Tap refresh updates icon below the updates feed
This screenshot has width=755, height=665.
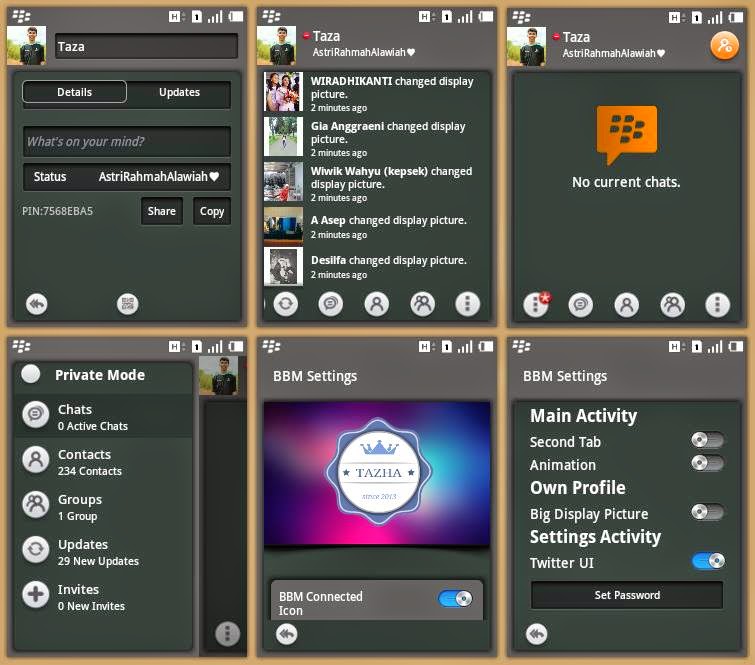(x=286, y=304)
